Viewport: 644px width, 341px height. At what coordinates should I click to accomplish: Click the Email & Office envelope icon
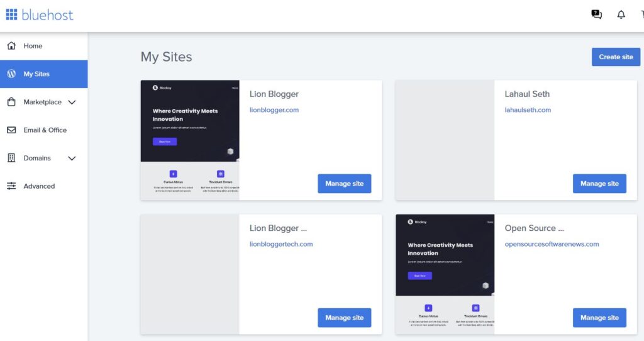(x=11, y=130)
